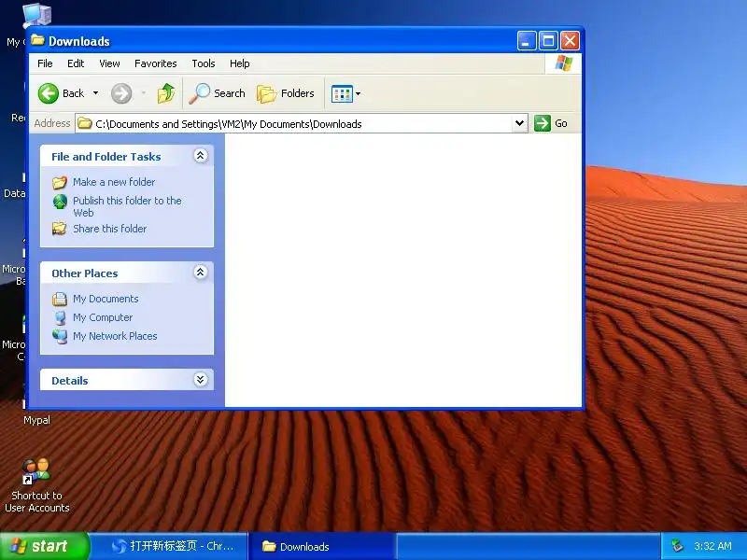Click the folder icon in Address bar
This screenshot has width=747, height=560.
[x=85, y=124]
